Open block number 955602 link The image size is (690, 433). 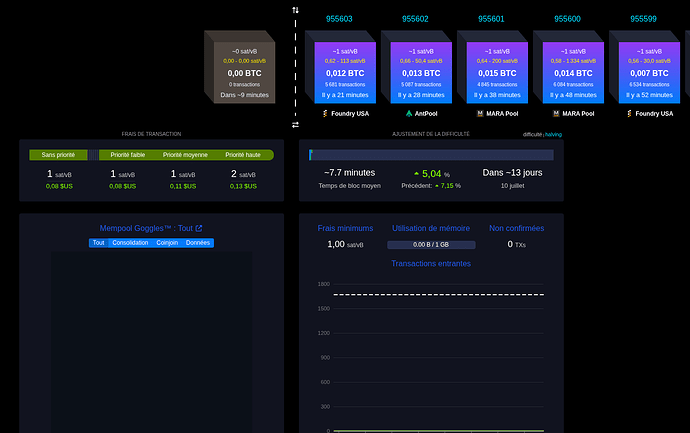click(415, 19)
